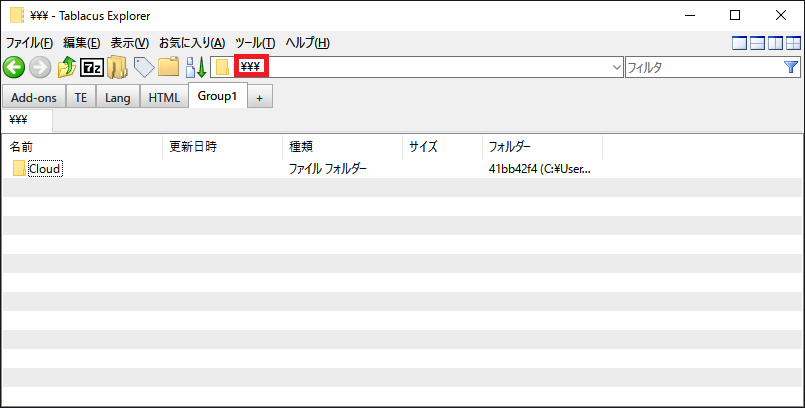The width and height of the screenshot is (805, 408).
Task: Switch to the HTML tab group
Action: (x=164, y=97)
